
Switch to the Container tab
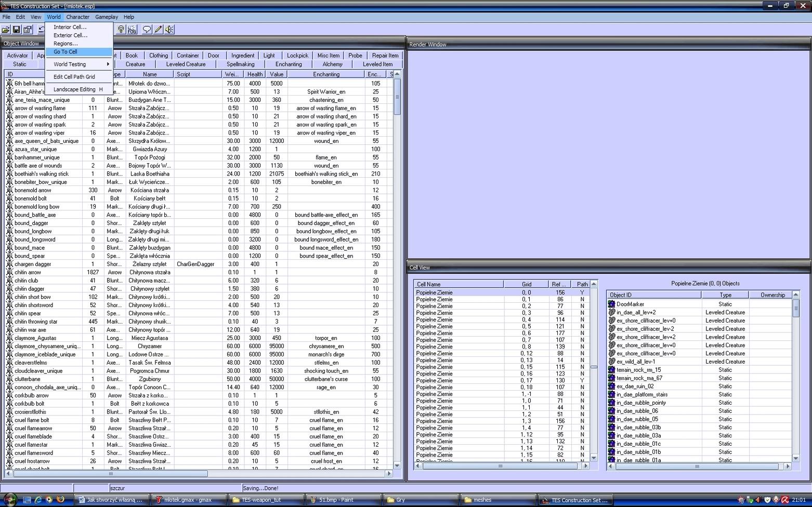[188, 56]
